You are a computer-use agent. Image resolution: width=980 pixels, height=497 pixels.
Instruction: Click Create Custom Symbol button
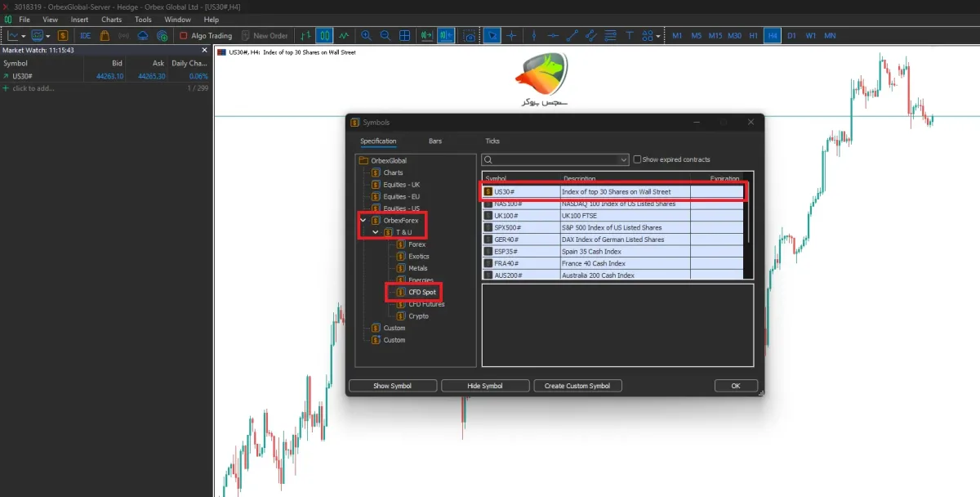click(x=577, y=386)
